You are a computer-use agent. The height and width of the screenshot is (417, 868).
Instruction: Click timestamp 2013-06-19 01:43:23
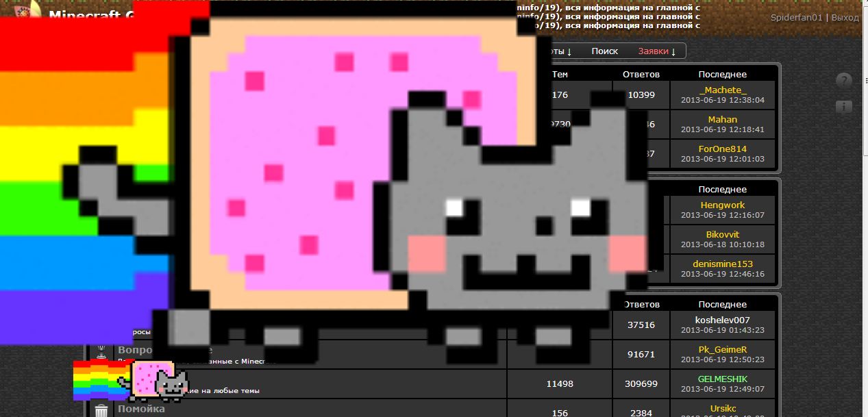click(x=723, y=330)
